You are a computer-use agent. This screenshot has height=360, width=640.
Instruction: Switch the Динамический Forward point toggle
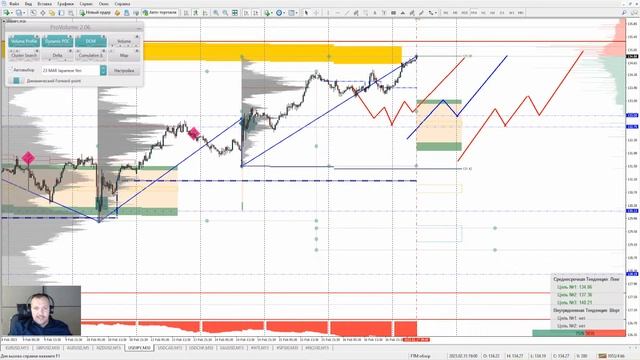(16, 81)
